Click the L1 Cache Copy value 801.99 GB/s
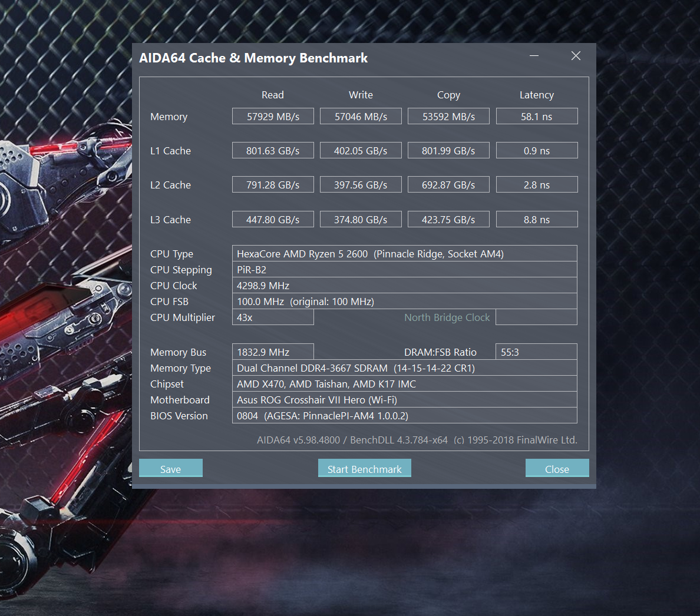 [x=448, y=150]
